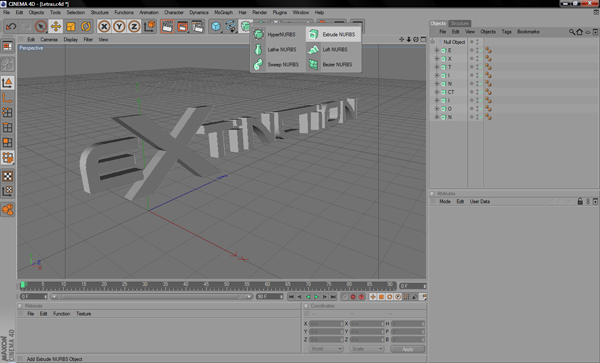Image resolution: width=600 pixels, height=363 pixels.
Task: Select Extrude NURBS from the popup
Action: tap(333, 34)
